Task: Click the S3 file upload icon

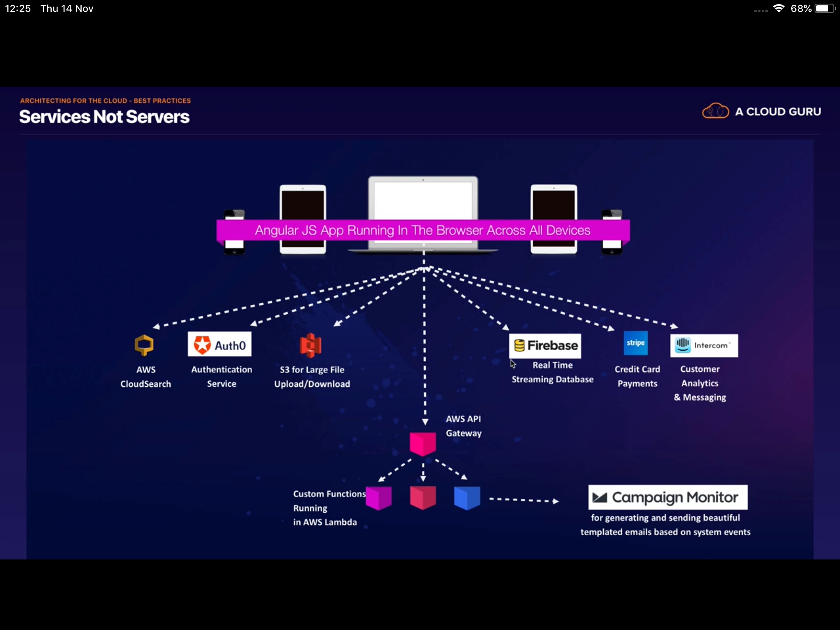Action: [x=310, y=345]
